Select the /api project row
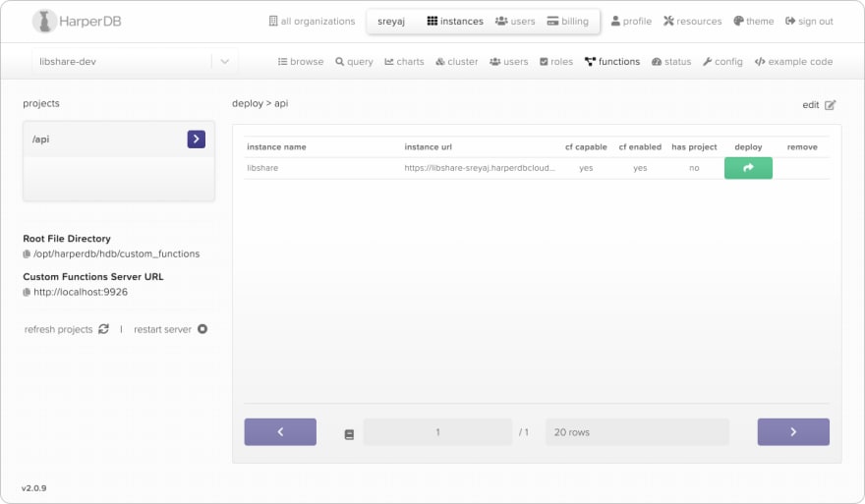Screen dimensions: 865x504 coord(119,139)
